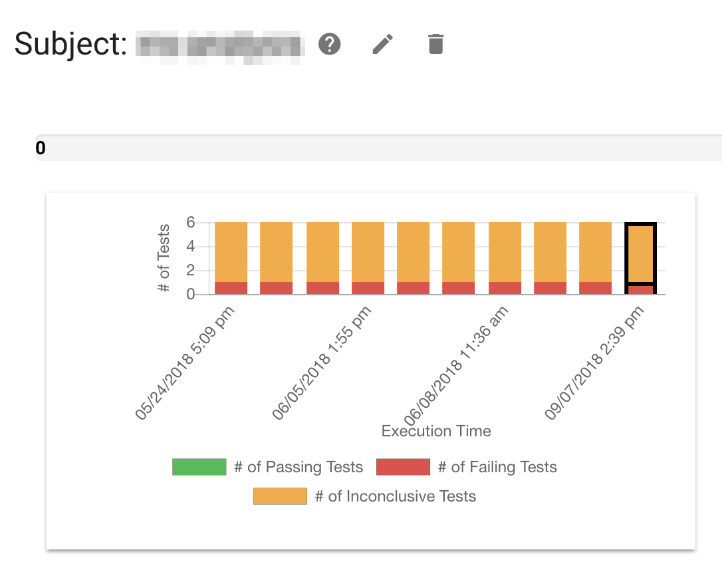Image resolution: width=722 pixels, height=588 pixels.
Task: Edit the subject with pencil icon
Action: pos(382,45)
